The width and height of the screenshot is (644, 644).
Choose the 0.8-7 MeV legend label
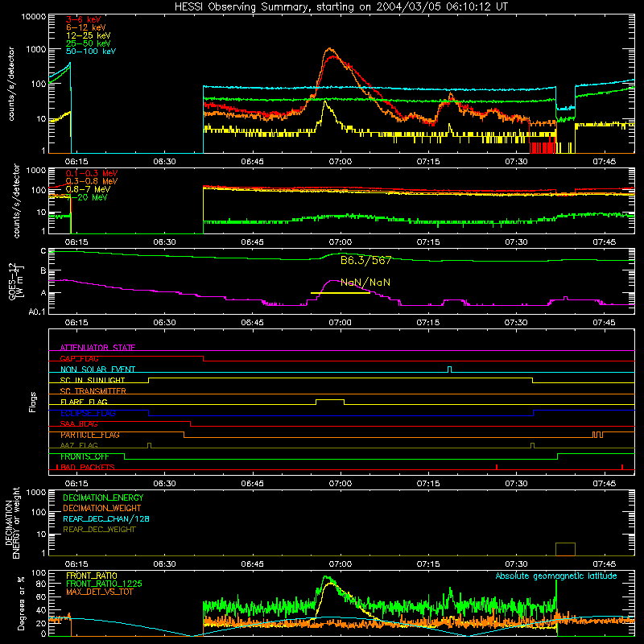[x=88, y=189]
